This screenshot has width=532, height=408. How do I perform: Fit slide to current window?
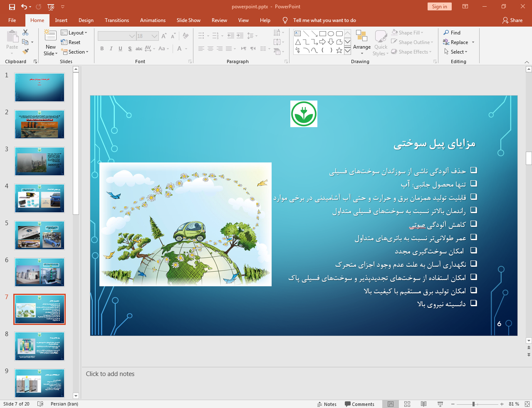click(527, 404)
